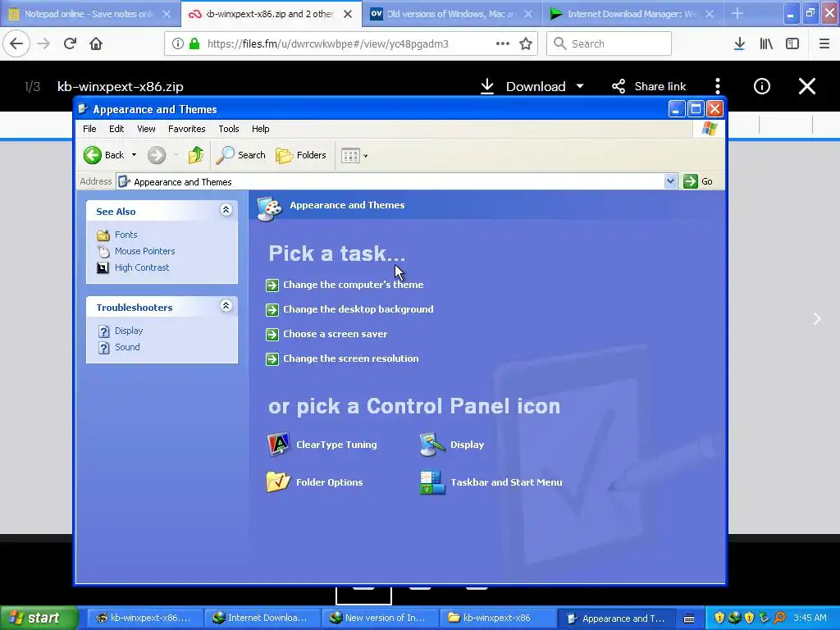Switch to Internet Download Manager browser tab
The height and width of the screenshot is (630, 840).
coord(632,14)
